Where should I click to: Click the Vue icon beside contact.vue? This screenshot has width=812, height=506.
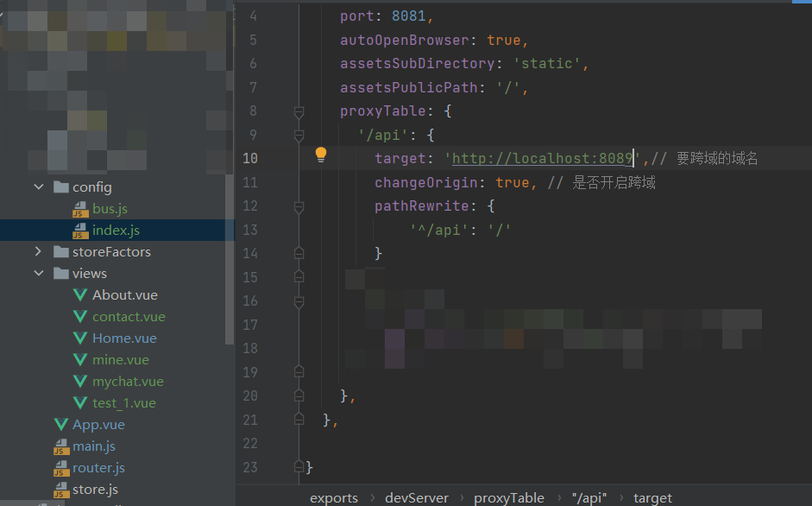(80, 317)
